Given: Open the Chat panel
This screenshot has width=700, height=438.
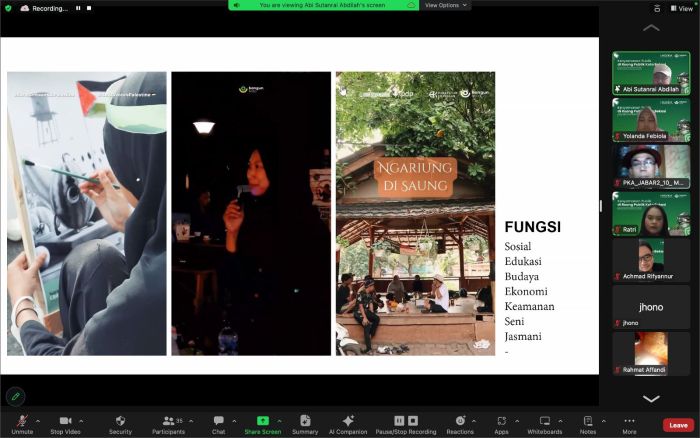Looking at the screenshot, I should point(218,422).
